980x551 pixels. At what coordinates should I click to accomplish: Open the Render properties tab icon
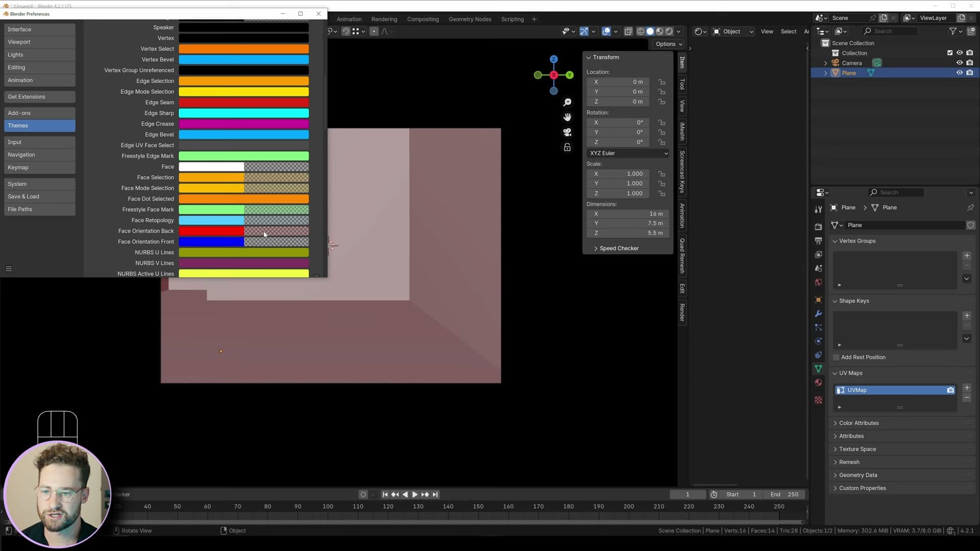click(818, 227)
